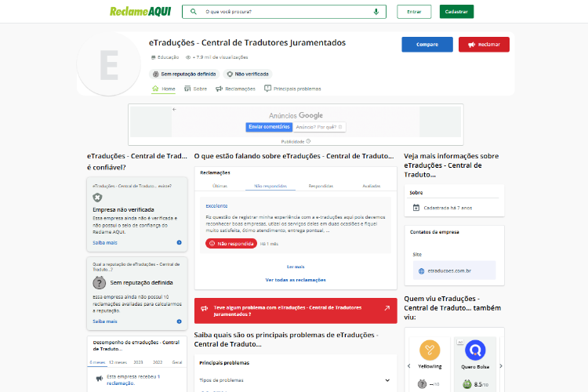
Task: Open the Quero Bolsa company card
Action: click(475, 365)
